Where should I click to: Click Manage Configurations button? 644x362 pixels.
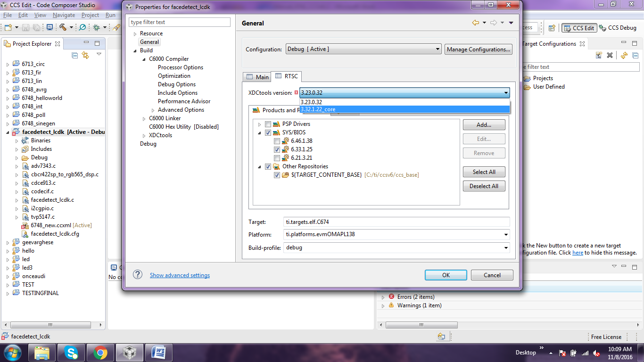(479, 49)
